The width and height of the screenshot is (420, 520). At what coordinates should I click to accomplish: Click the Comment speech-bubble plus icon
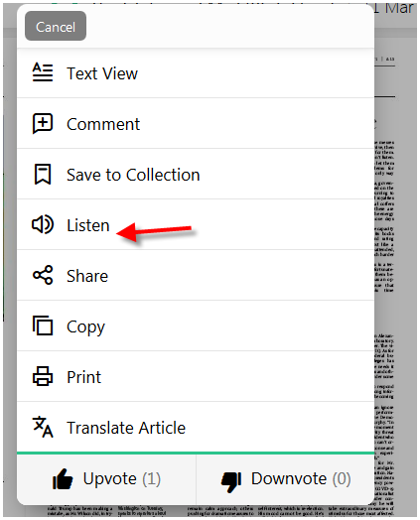[43, 123]
